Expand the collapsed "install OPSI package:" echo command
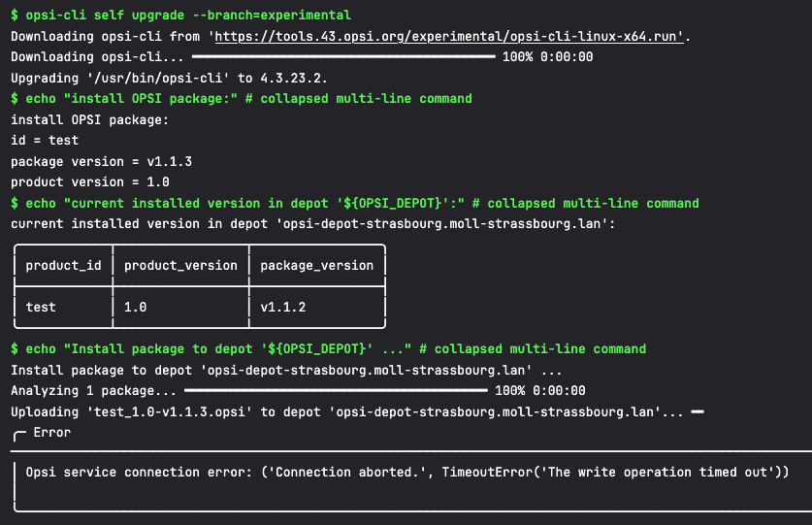 coord(242,98)
